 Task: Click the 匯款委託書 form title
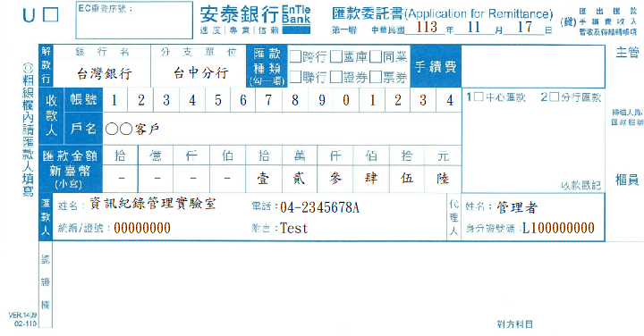[x=443, y=14]
